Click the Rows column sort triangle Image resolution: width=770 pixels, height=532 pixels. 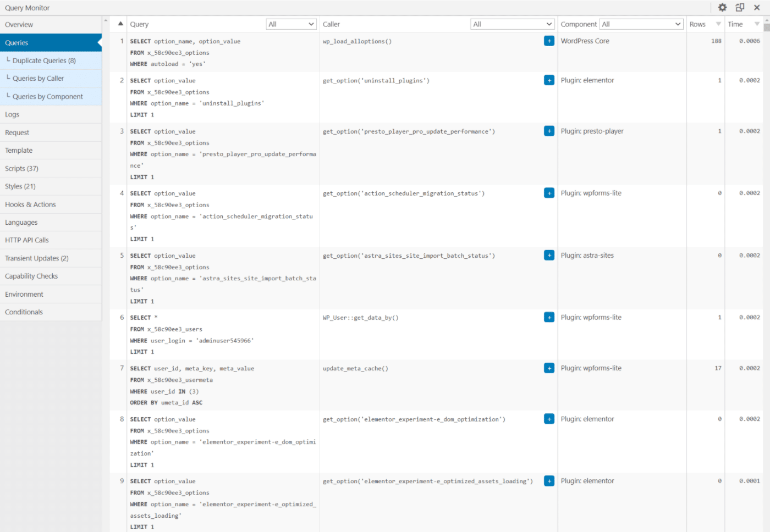click(x=720, y=24)
